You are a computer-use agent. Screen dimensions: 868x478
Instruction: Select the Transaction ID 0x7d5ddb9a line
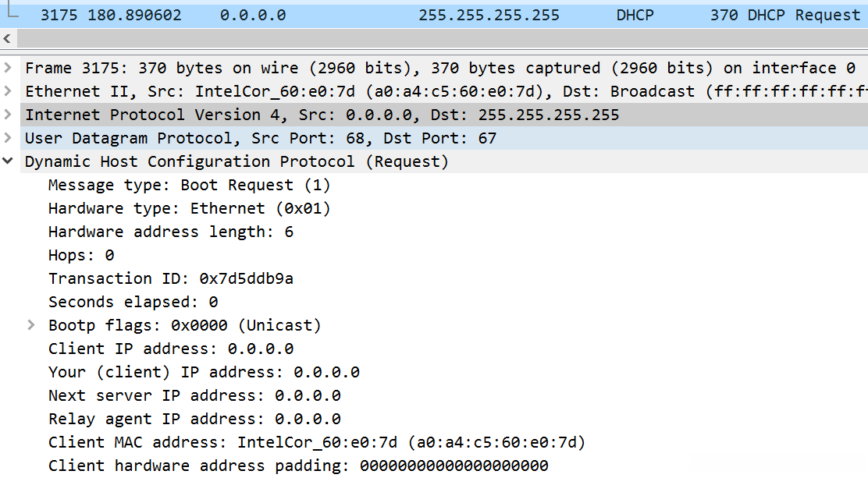(x=170, y=278)
